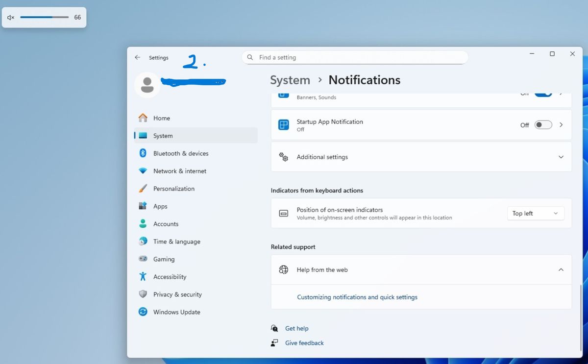The height and width of the screenshot is (364, 588).
Task: Open the Gaming settings page
Action: [x=164, y=259]
